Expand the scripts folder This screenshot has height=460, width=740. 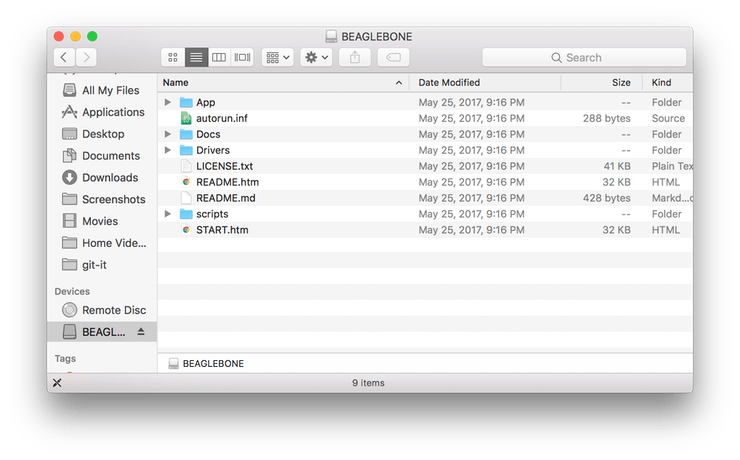168,214
